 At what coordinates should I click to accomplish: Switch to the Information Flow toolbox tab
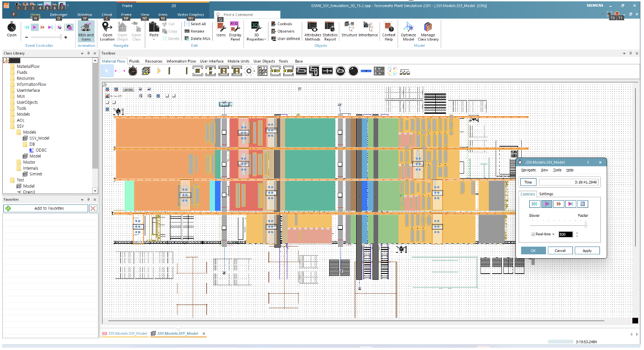(x=181, y=61)
